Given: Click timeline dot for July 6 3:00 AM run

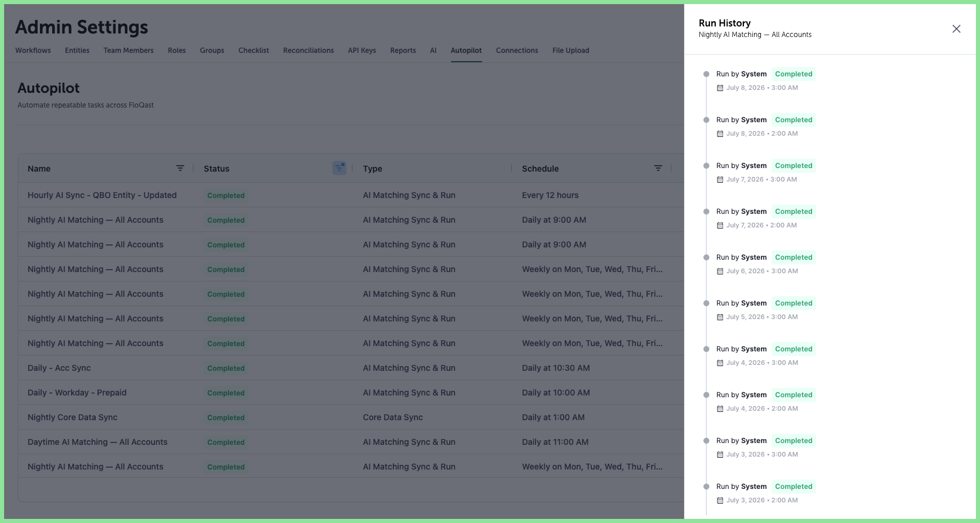Looking at the screenshot, I should click(x=706, y=257).
